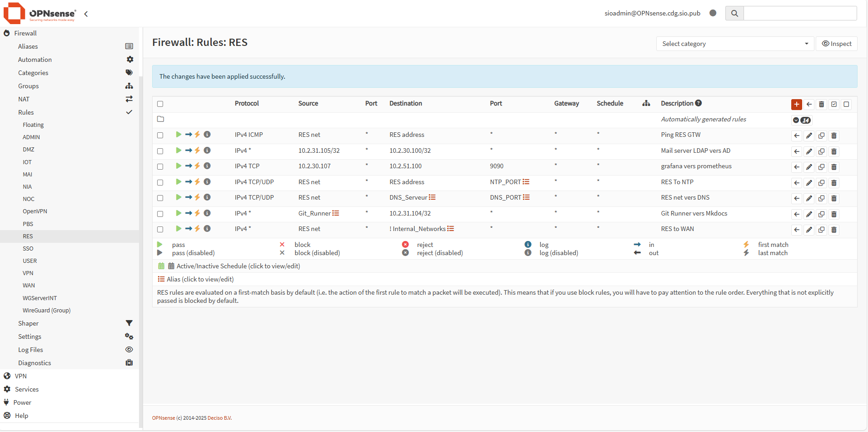Screen dimensions: 868x432
Task: Delete the RES to WAN rule
Action: (x=834, y=230)
